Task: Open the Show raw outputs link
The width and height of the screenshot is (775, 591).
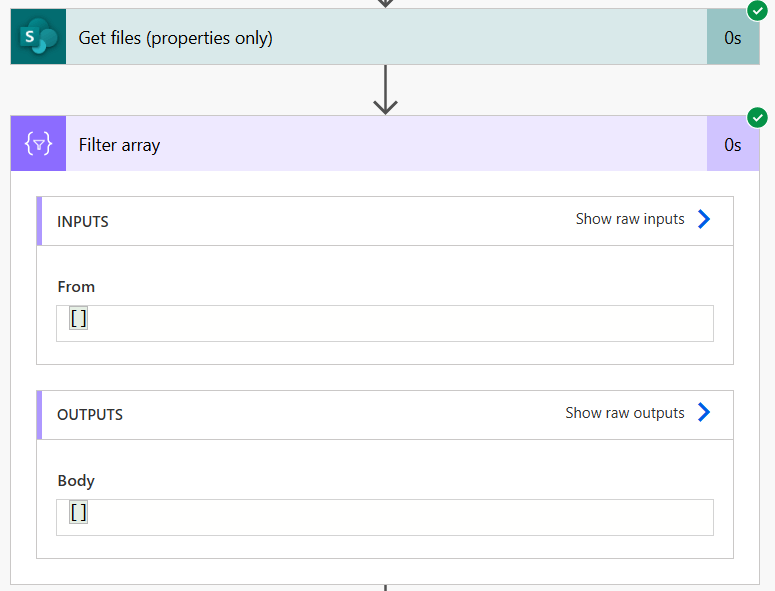Action: tap(625, 413)
